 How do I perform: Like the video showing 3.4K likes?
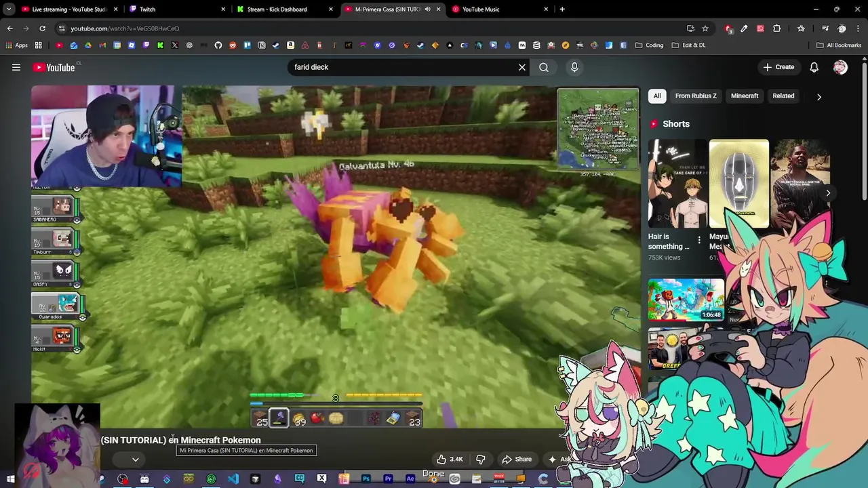tap(449, 459)
